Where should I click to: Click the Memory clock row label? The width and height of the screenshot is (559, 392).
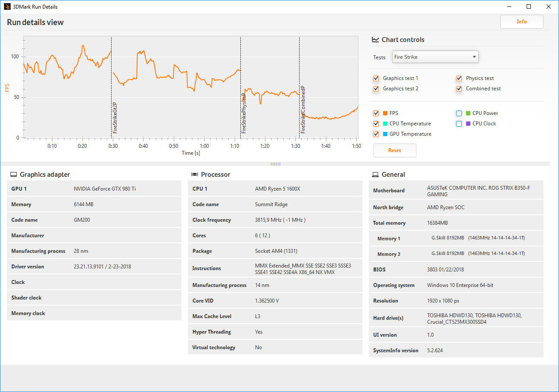(28, 313)
